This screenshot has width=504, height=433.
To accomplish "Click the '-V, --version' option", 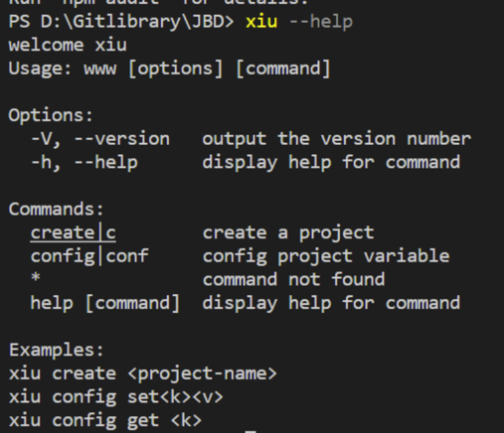I will 100,139.
